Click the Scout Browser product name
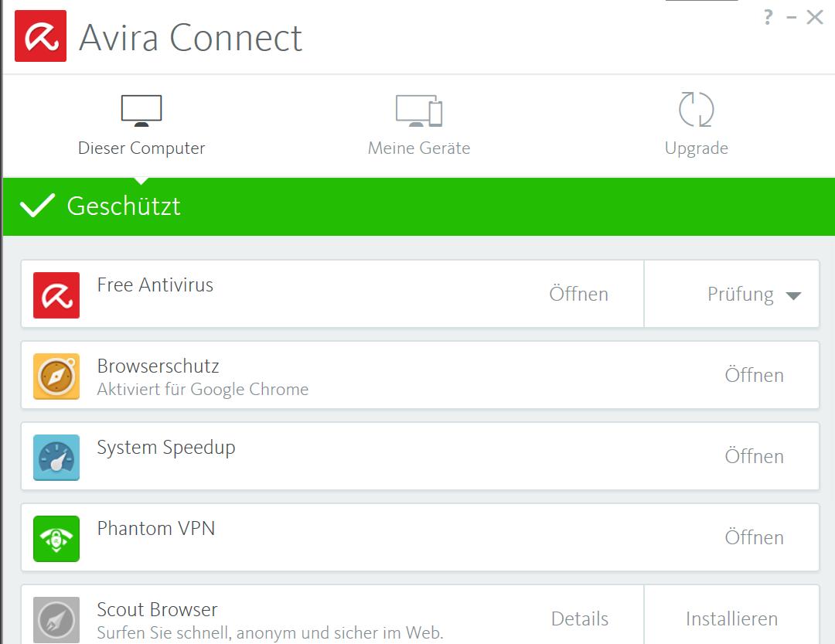Screen dimensions: 835x644 157,609
